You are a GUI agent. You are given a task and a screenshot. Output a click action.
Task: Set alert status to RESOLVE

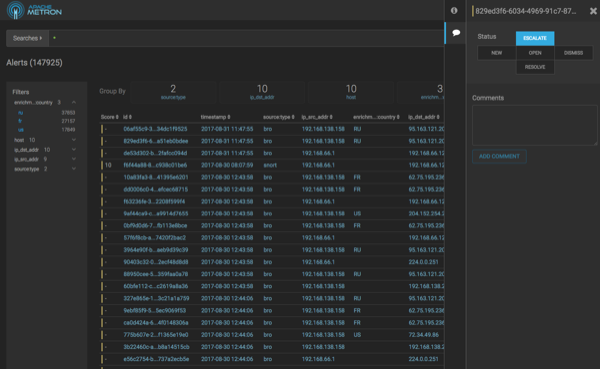pyautogui.click(x=535, y=67)
